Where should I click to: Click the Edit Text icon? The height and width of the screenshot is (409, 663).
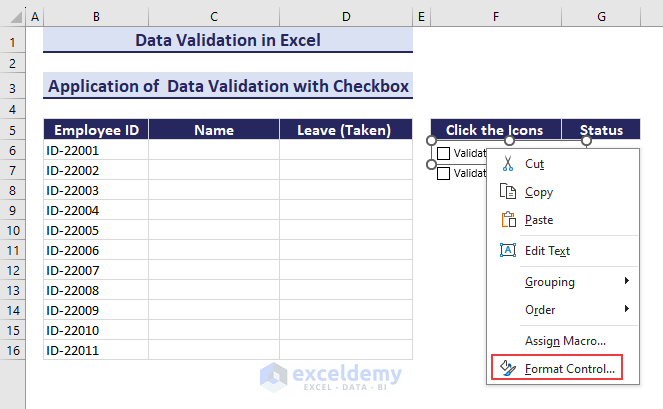tap(507, 251)
